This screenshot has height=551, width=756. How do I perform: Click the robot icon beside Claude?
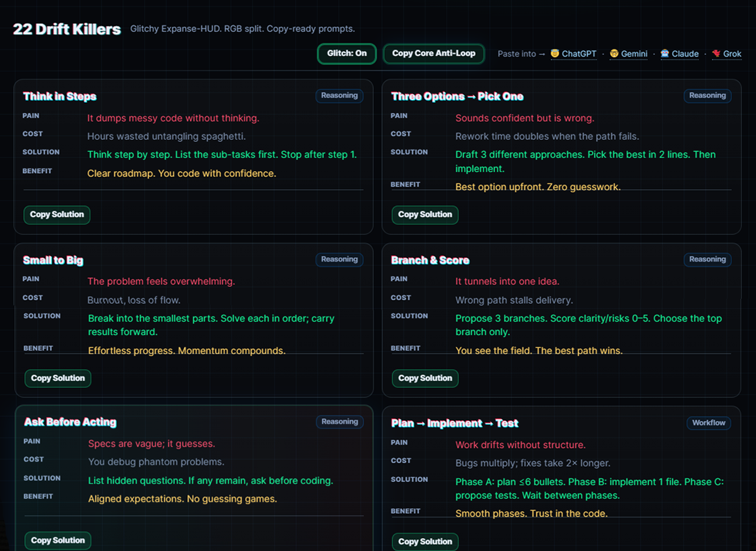[x=665, y=53]
